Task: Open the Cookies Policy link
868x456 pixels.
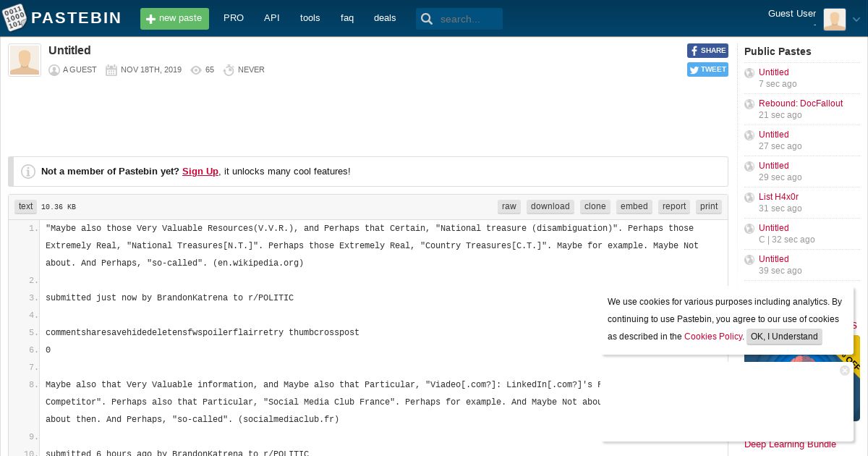Action: [x=713, y=337]
